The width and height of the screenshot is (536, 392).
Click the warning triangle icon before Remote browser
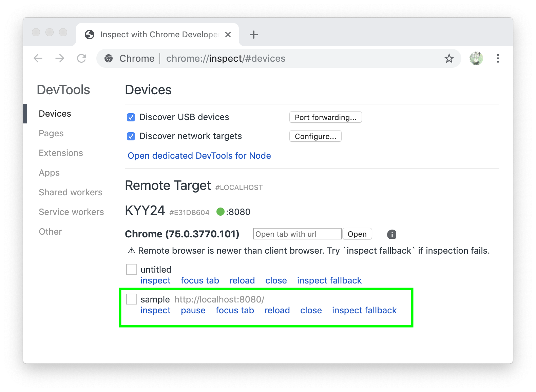(x=132, y=251)
